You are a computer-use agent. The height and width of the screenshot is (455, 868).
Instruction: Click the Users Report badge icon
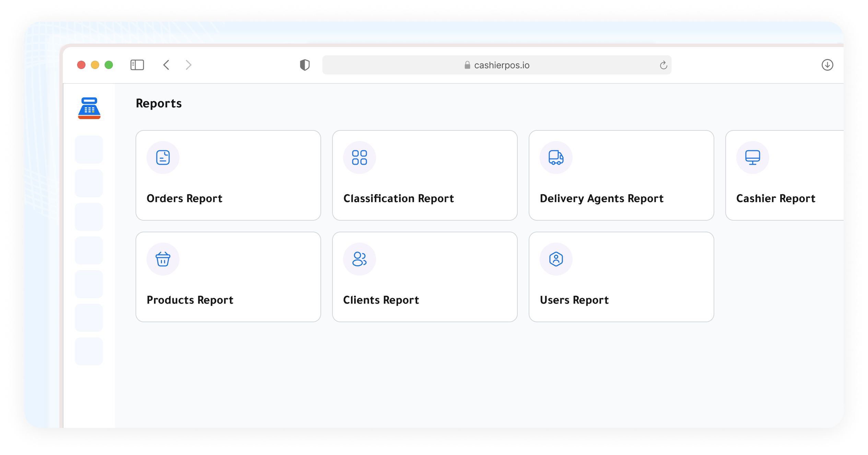tap(556, 259)
